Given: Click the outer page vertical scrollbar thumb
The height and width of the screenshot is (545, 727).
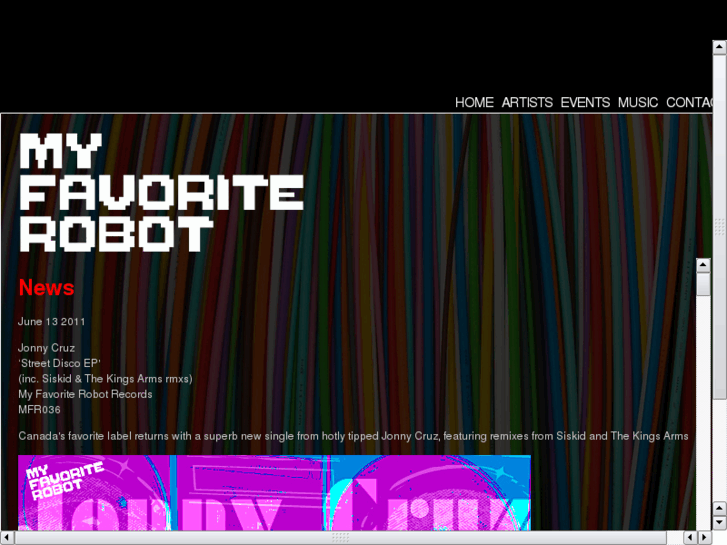Looking at the screenshot, I should pos(720,226).
